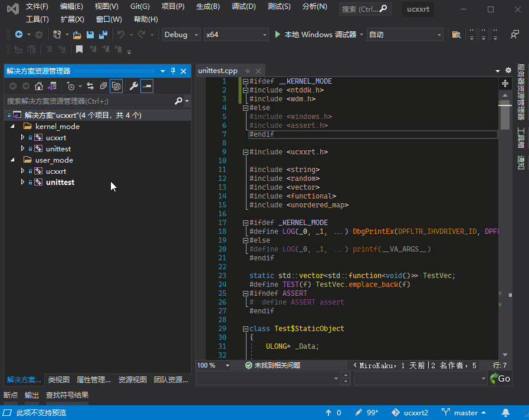Expand the unittest project under kernel_mode
Viewport: 529px width, 420px height.
[x=22, y=148]
